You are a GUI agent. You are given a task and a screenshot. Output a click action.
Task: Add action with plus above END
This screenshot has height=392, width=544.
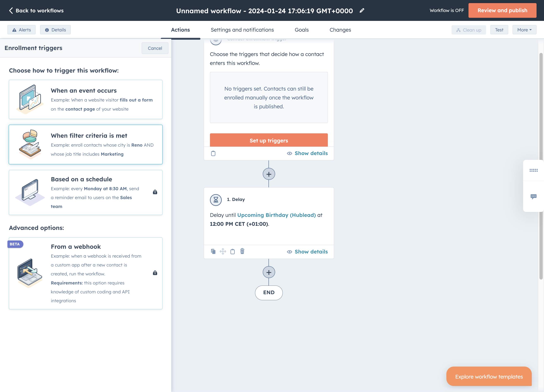tap(269, 272)
